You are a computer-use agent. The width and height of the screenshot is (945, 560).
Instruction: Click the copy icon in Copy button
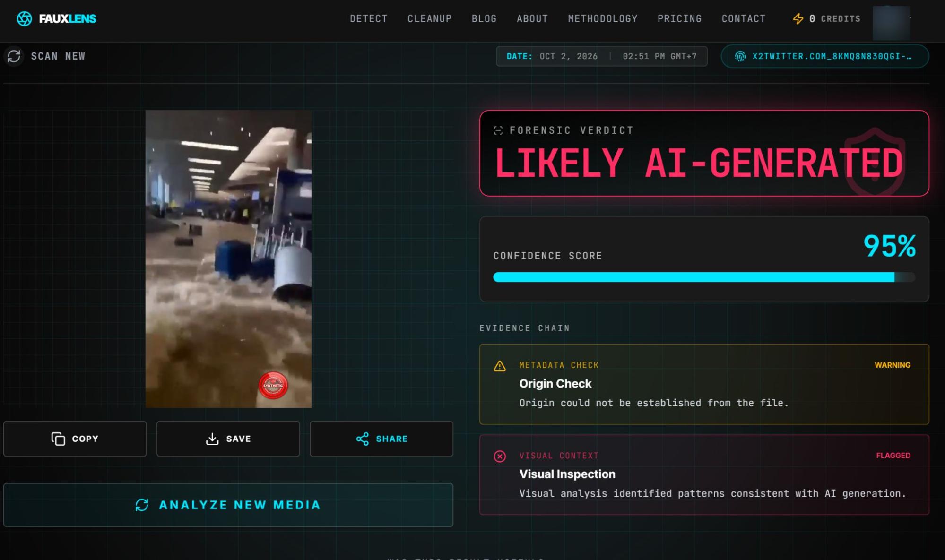click(x=58, y=439)
